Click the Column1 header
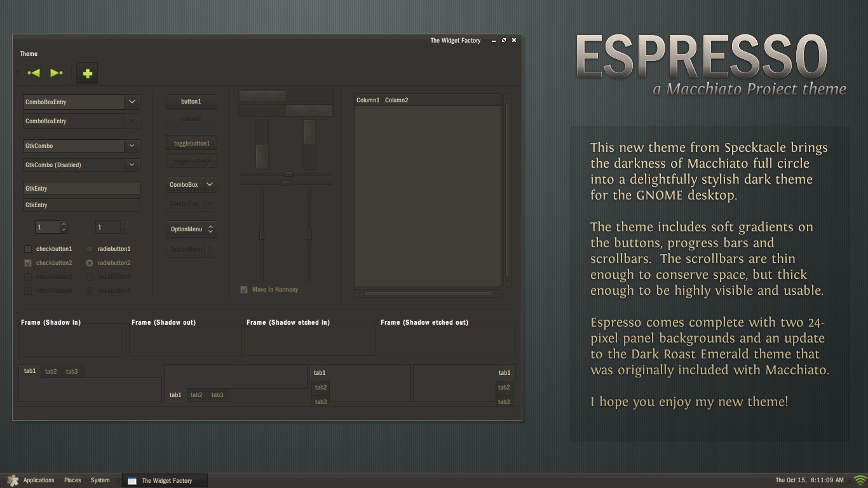868x488 pixels. point(368,100)
